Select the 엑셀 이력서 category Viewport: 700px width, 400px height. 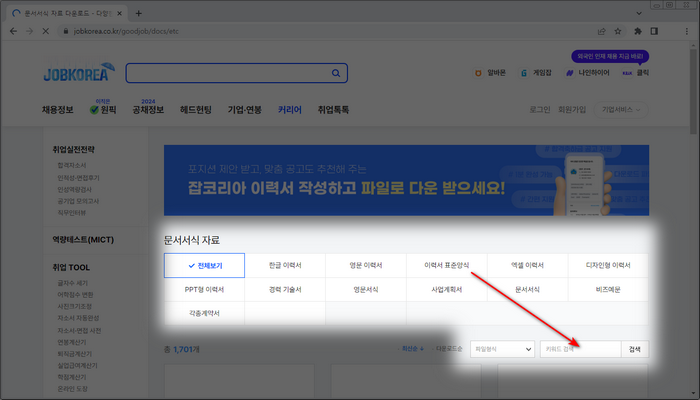click(528, 266)
